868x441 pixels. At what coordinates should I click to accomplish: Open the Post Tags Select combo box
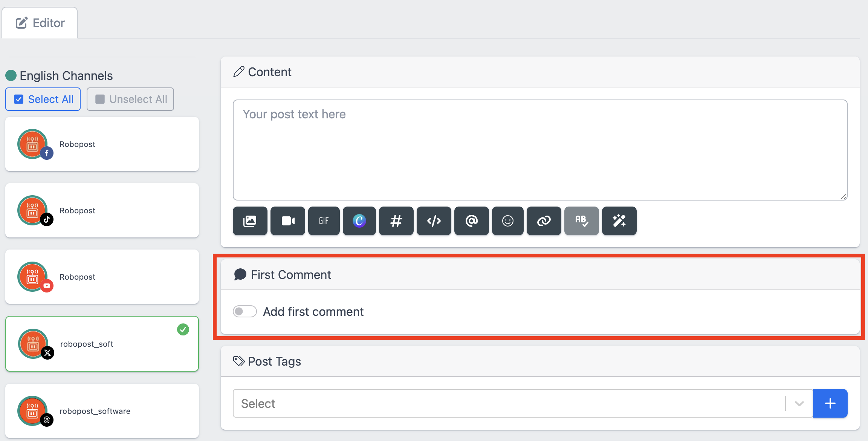click(509, 404)
